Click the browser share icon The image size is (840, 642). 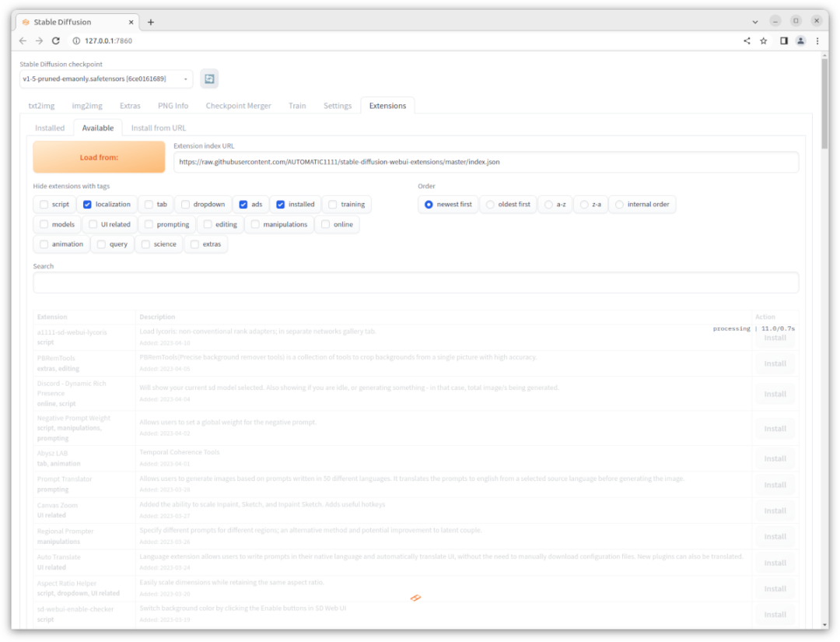click(747, 40)
